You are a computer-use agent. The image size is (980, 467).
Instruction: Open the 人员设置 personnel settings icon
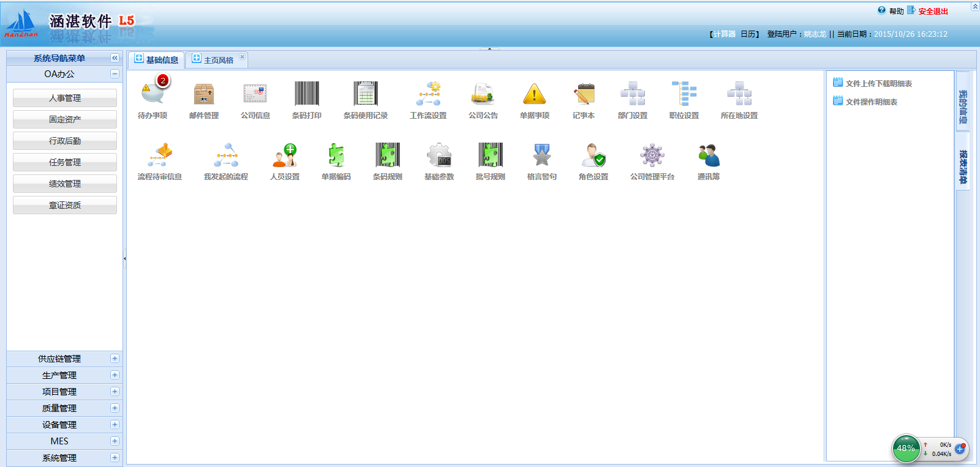[285, 156]
